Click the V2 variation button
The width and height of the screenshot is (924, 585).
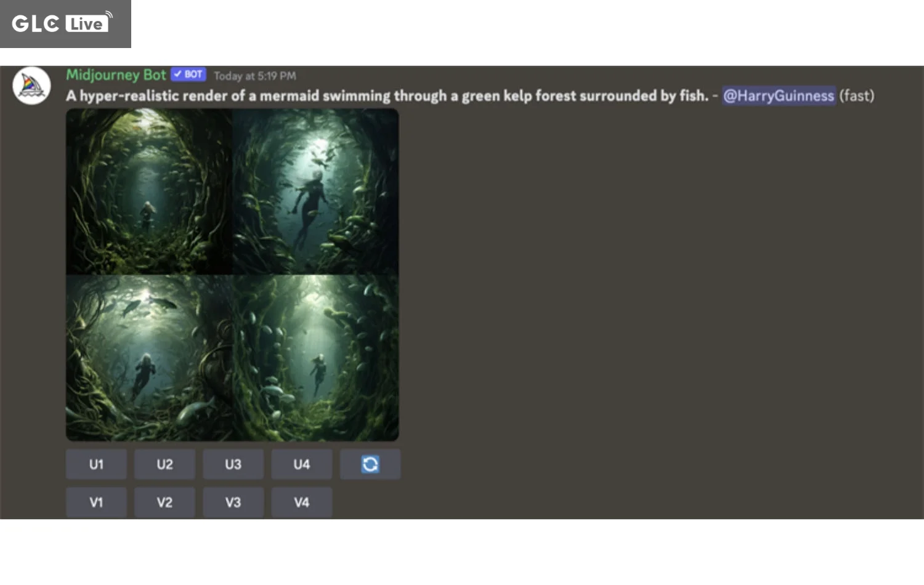[x=164, y=502]
